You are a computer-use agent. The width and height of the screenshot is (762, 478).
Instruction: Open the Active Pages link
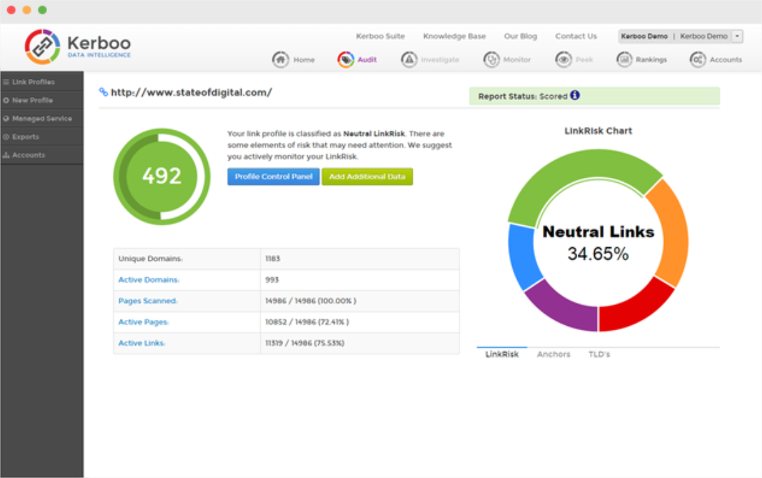(143, 322)
